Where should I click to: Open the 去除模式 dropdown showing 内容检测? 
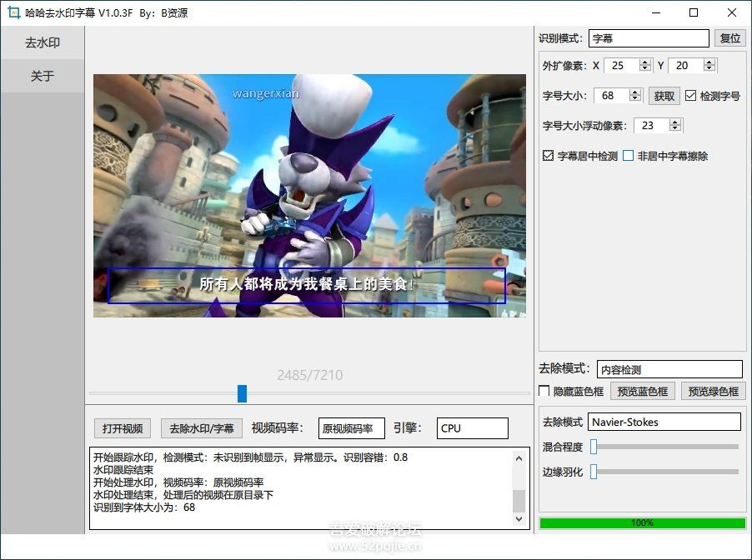(x=669, y=369)
